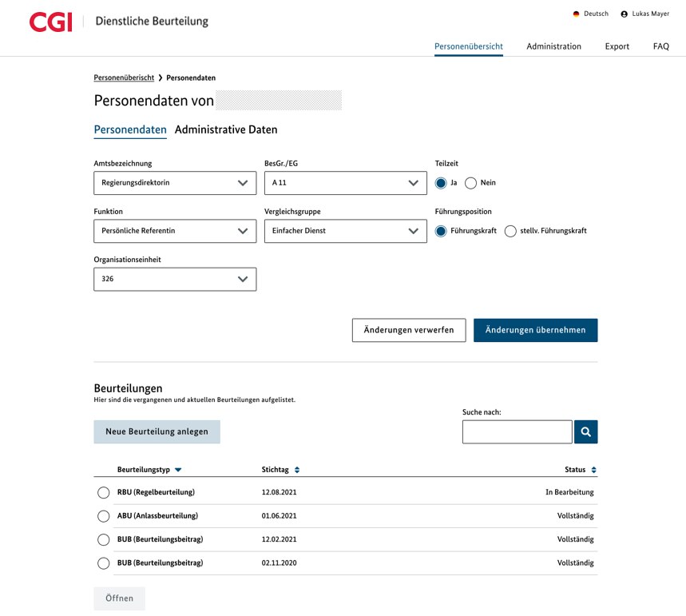Follow the Personenübersicht breadcrumb link

(x=124, y=78)
